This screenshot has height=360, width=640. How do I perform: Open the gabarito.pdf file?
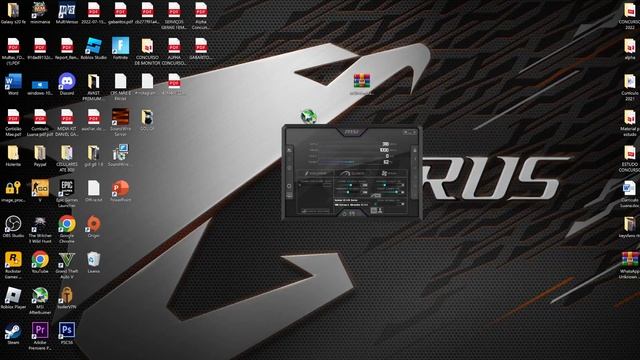pos(120,13)
